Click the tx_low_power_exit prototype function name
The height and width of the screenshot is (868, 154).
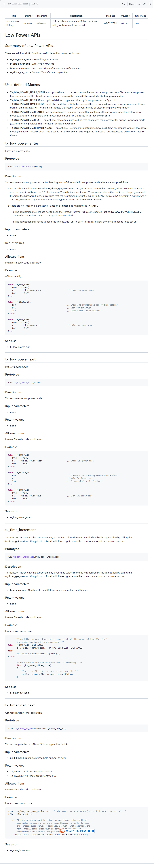tap(23, 382)
